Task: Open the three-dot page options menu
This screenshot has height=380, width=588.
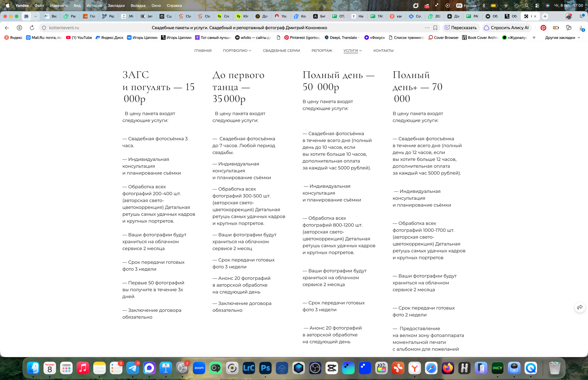Action: click(427, 28)
